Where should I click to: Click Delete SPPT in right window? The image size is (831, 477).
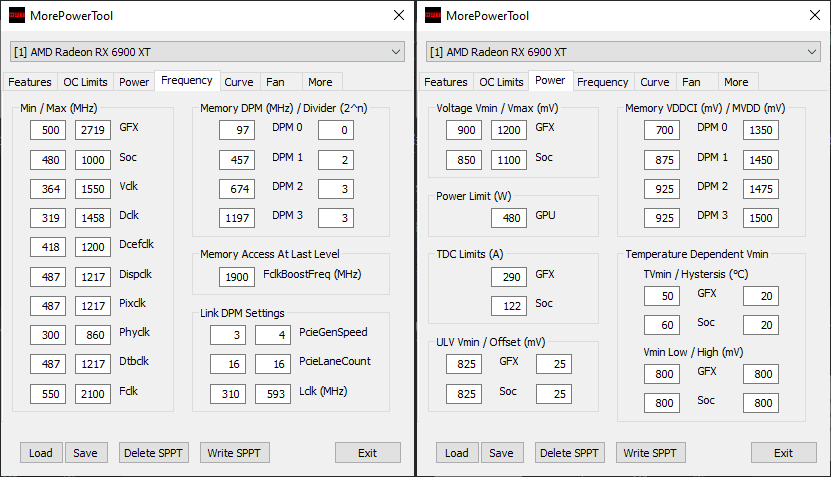pyautogui.click(x=569, y=453)
